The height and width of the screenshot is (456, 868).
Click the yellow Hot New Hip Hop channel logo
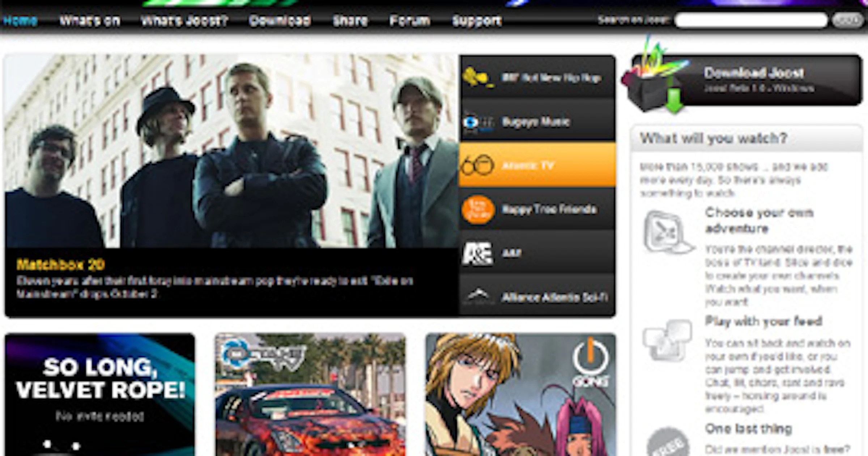click(478, 77)
